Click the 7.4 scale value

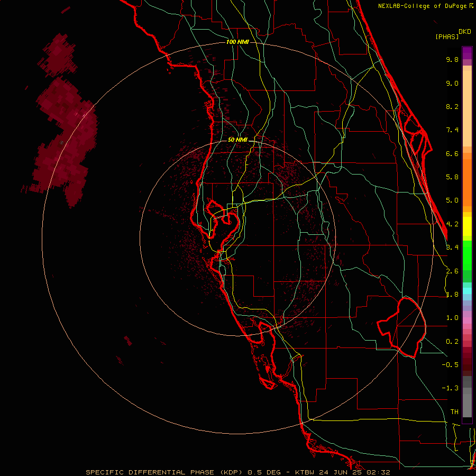click(x=452, y=130)
